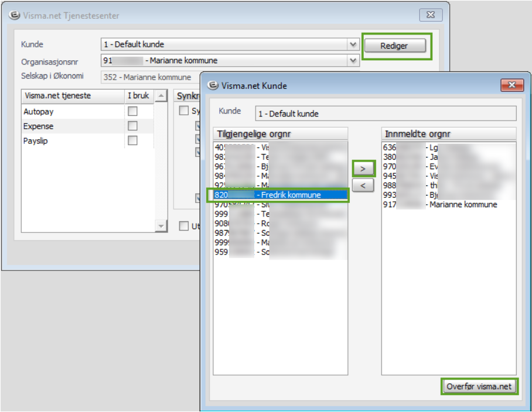Select the Autopay service row
Viewport: 532px width, 412px height.
pyautogui.click(x=88, y=111)
